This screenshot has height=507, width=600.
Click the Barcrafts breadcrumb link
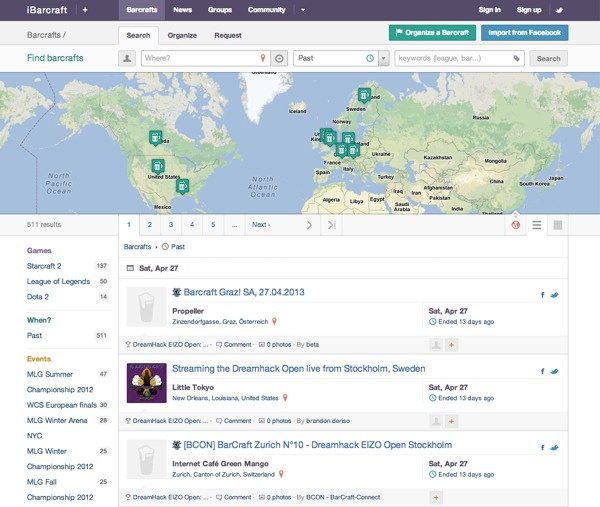pos(137,247)
